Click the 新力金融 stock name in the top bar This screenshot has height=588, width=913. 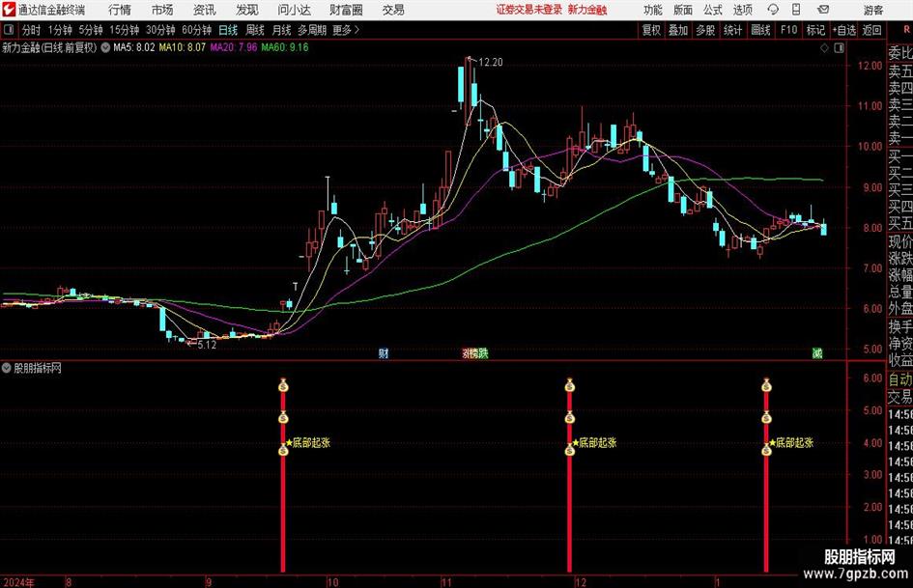pyautogui.click(x=587, y=10)
